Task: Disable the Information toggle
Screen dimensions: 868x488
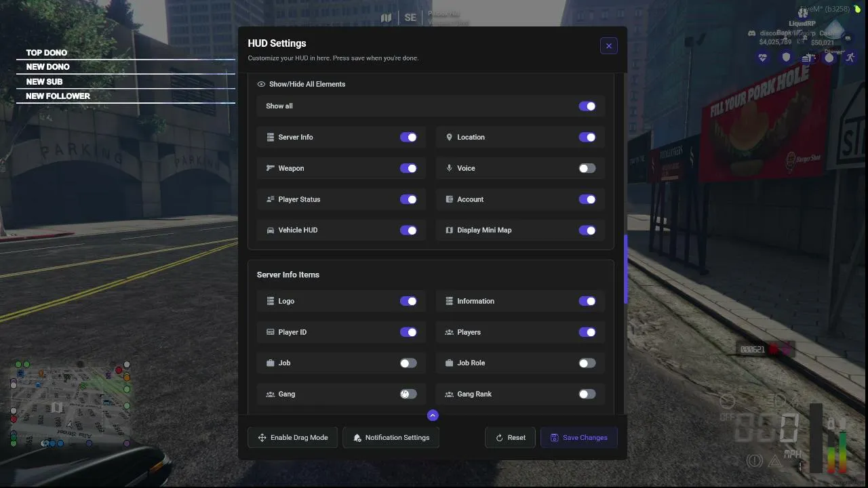Action: pos(587,301)
